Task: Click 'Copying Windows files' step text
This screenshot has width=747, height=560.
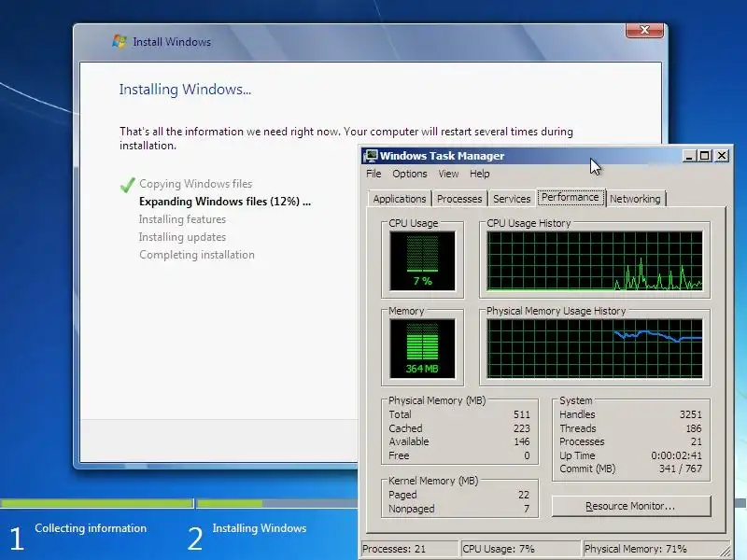Action: coord(196,184)
